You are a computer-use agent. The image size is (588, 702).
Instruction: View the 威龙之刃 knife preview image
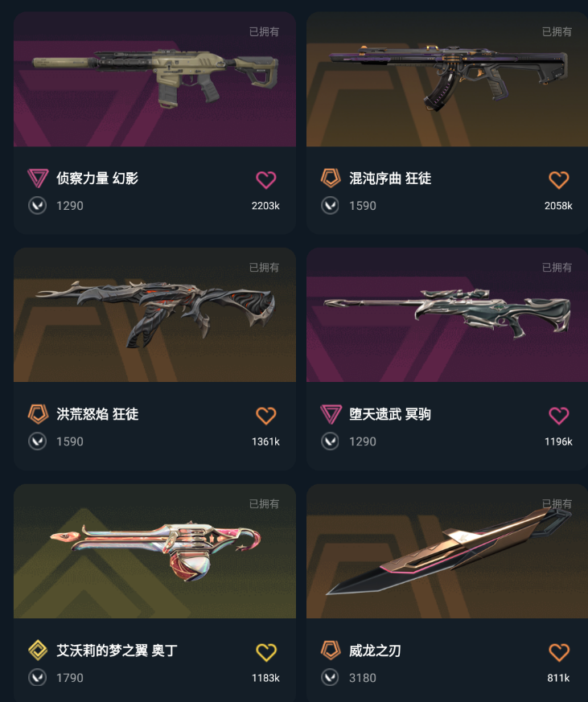click(x=447, y=551)
